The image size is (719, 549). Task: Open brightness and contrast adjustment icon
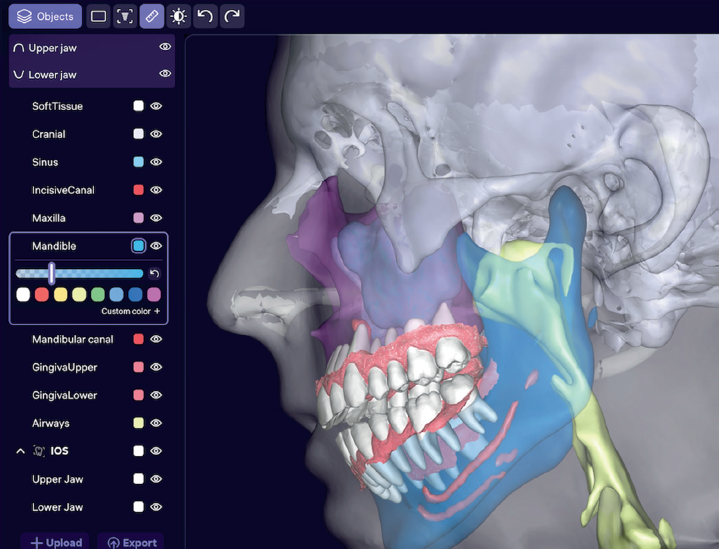pyautogui.click(x=178, y=17)
